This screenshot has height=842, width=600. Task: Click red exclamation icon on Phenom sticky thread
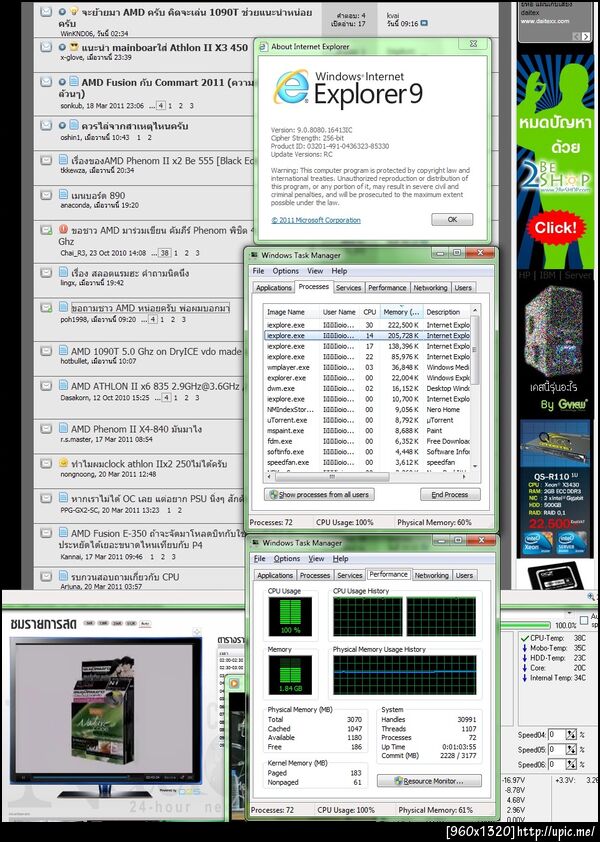point(63,229)
